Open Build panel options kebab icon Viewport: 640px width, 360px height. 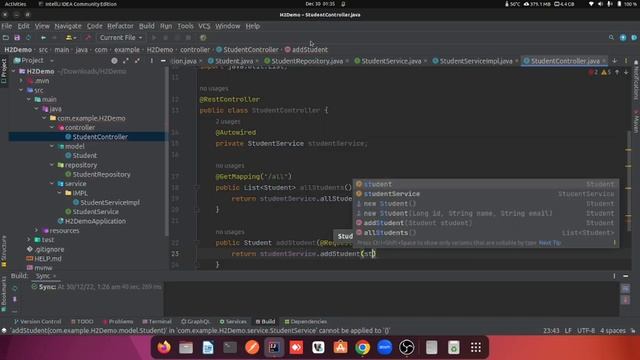[614, 276]
